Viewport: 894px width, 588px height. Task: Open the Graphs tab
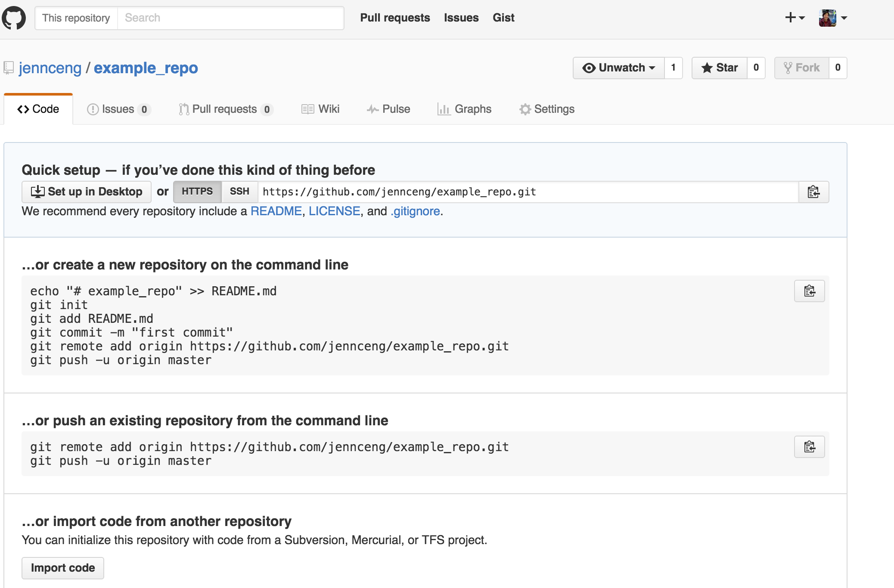coord(464,109)
